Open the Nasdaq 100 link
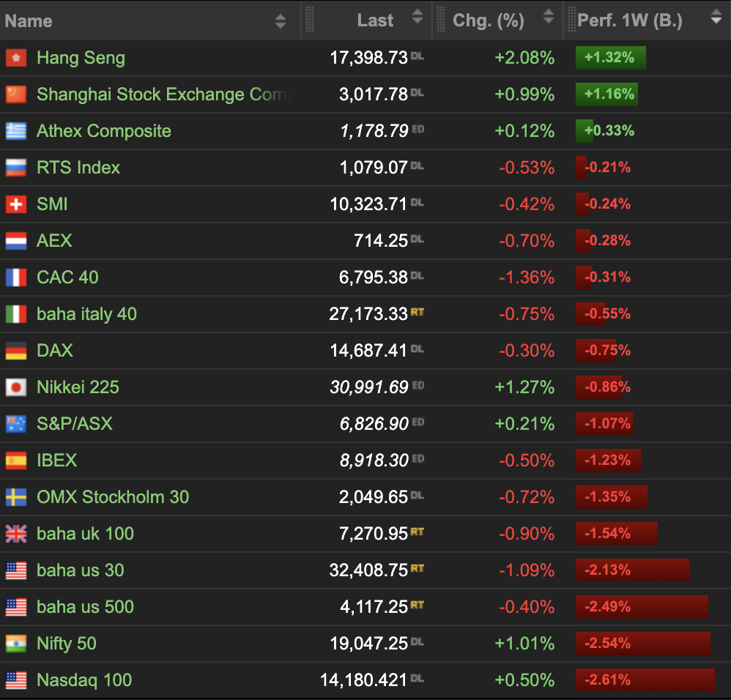 pos(84,680)
